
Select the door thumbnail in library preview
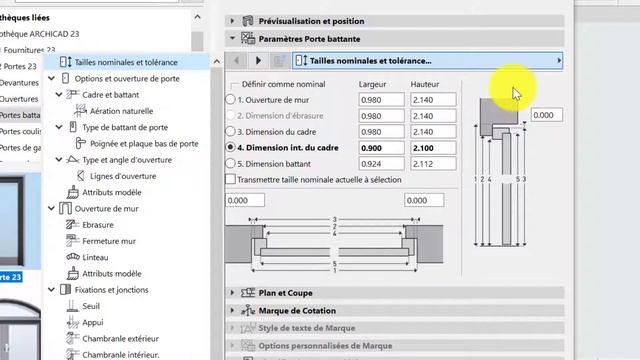pos(20,221)
